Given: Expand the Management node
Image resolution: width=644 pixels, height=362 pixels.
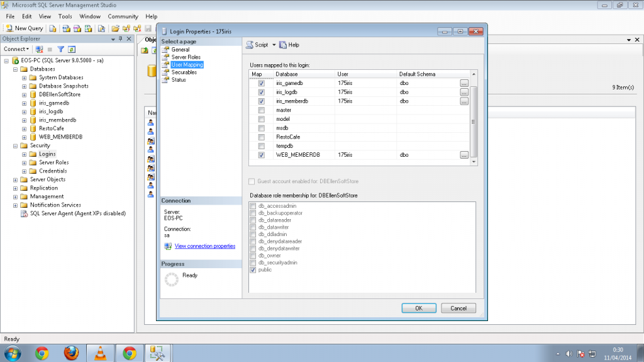Looking at the screenshot, I should [15, 196].
